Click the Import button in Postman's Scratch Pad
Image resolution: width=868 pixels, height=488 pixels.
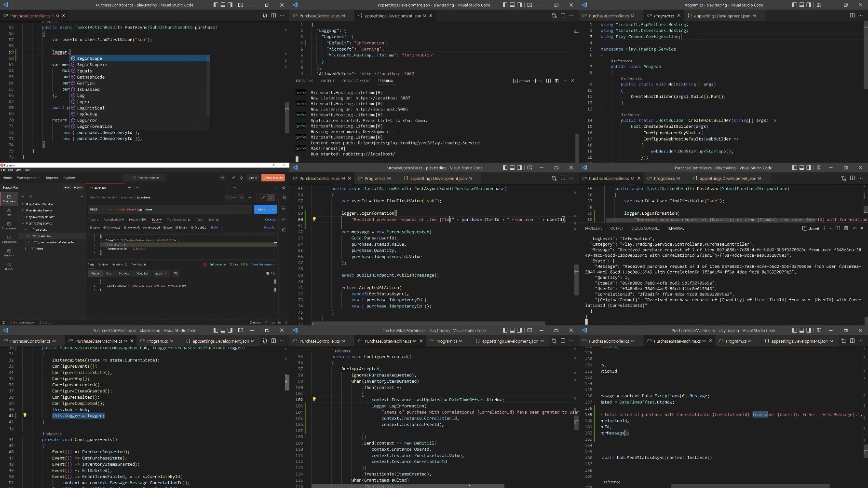tap(78, 187)
